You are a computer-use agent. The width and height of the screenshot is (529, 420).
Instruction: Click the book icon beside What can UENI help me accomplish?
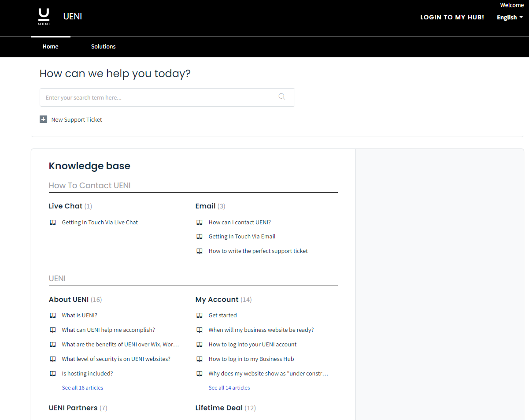point(53,330)
